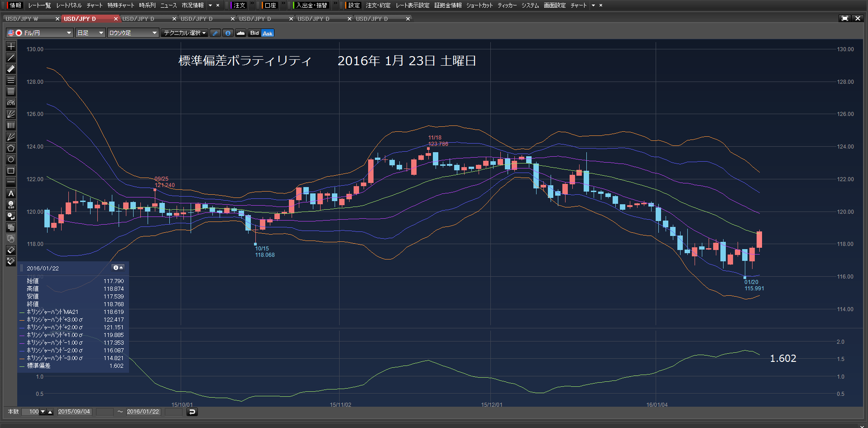Screen dimensions: 868x428
Task: Click the copy objects tool
Action: [11, 227]
